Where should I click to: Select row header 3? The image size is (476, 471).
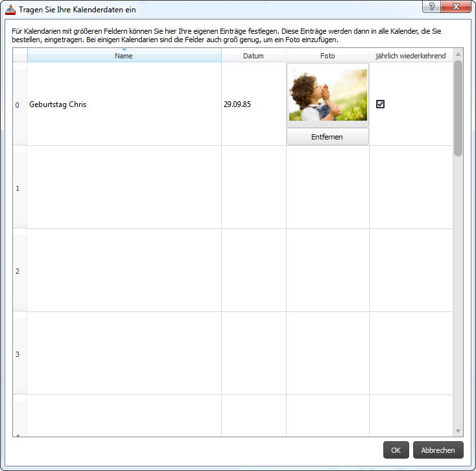tap(19, 354)
